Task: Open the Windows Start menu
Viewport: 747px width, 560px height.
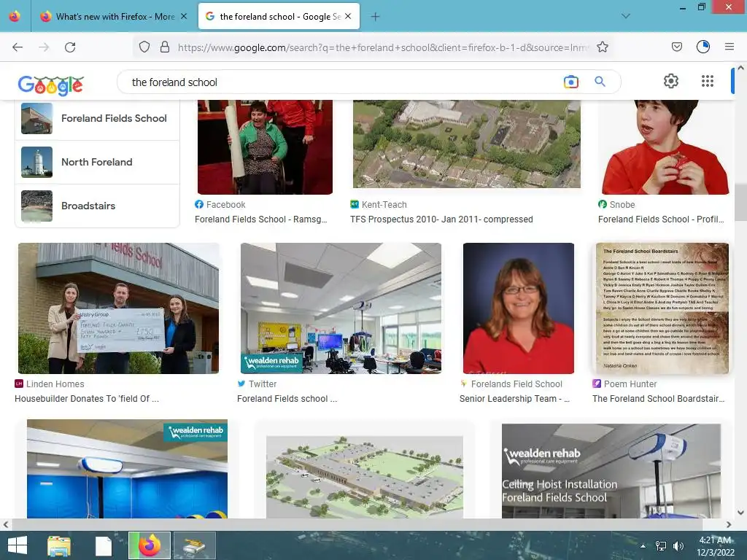Action: [x=18, y=545]
